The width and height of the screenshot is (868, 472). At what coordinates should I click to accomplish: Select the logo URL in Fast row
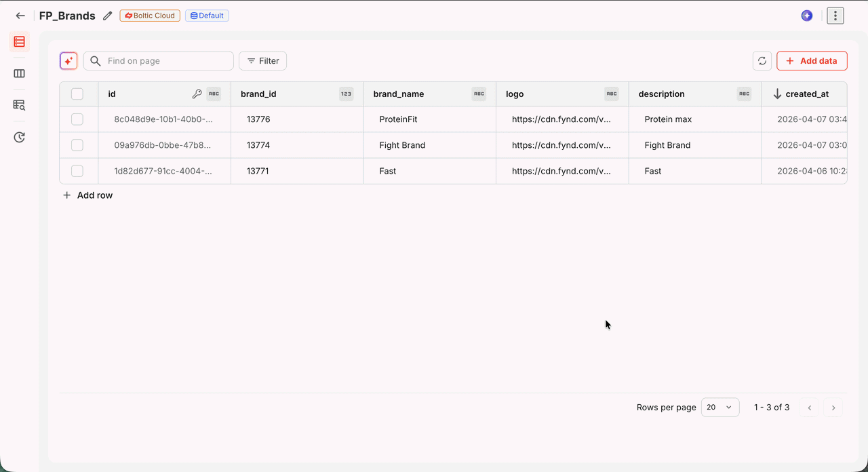[x=562, y=171]
